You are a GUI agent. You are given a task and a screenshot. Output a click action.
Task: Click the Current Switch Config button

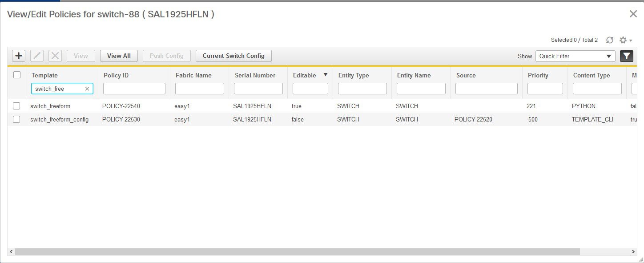(x=233, y=56)
